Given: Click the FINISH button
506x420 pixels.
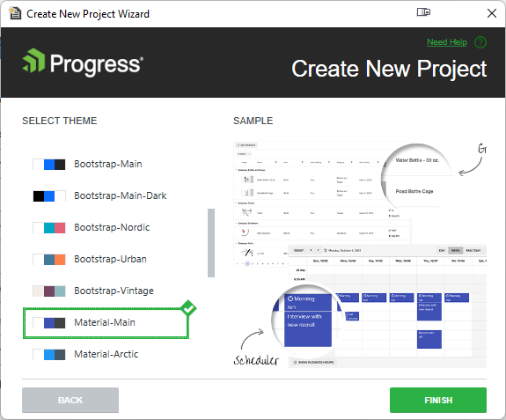Looking at the screenshot, I should [438, 400].
